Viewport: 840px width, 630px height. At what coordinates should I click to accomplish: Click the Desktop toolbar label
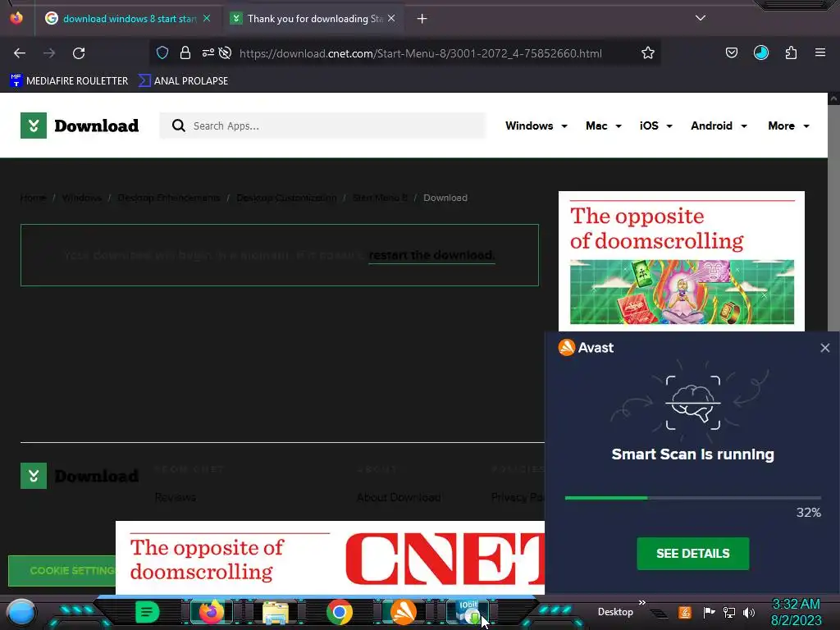pos(615,612)
